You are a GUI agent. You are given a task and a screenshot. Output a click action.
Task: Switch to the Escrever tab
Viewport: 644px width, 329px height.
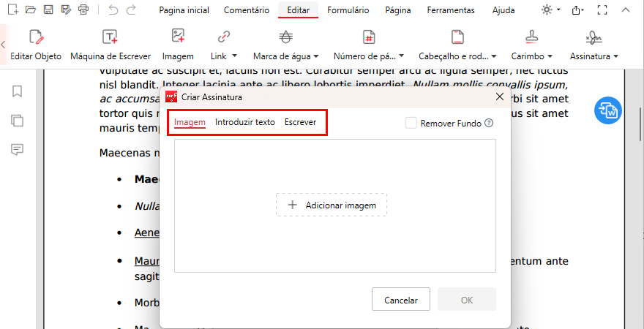tap(300, 122)
